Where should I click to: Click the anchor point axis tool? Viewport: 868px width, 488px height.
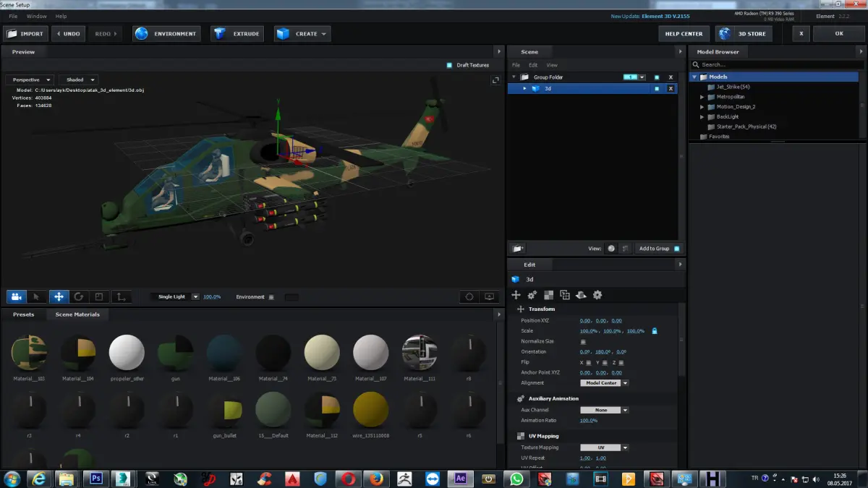[121, 296]
